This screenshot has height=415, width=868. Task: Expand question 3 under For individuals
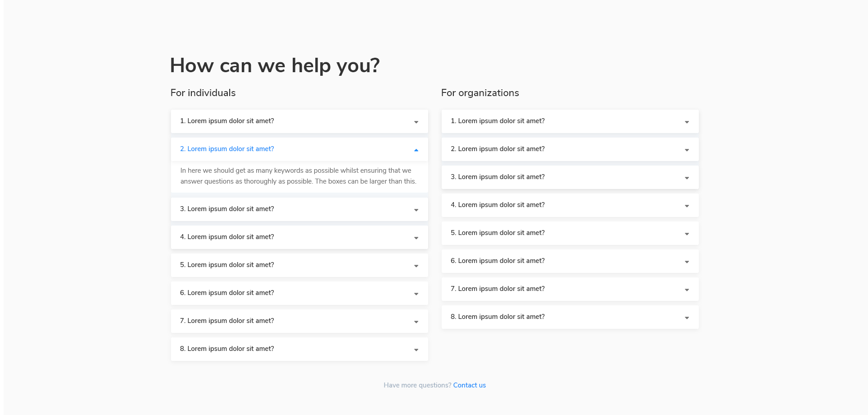(x=299, y=209)
